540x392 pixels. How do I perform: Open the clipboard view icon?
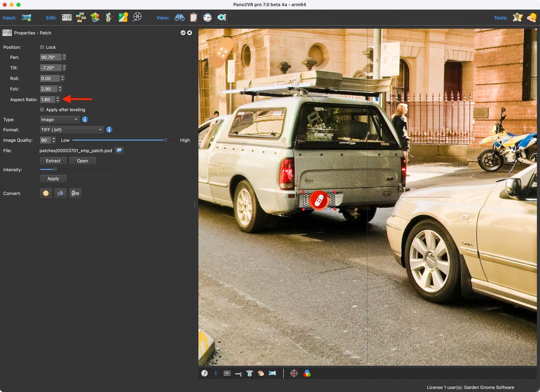pos(193,17)
